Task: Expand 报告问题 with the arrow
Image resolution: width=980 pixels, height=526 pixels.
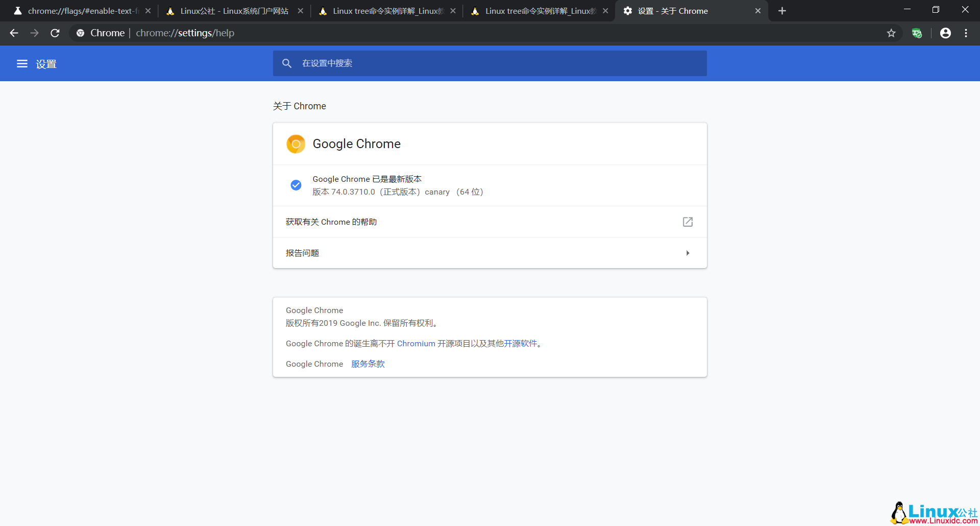Action: pyautogui.click(x=688, y=253)
